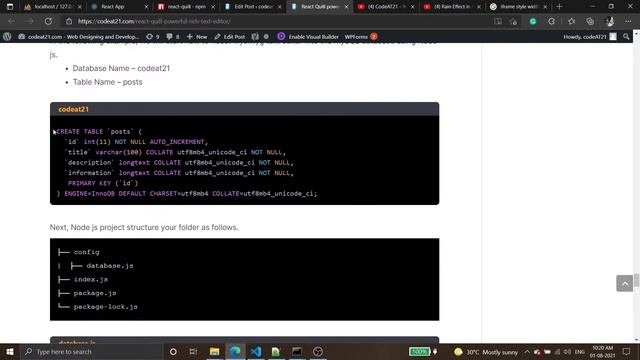Reload the current page
Screen dimensions: 640x360
point(48,21)
